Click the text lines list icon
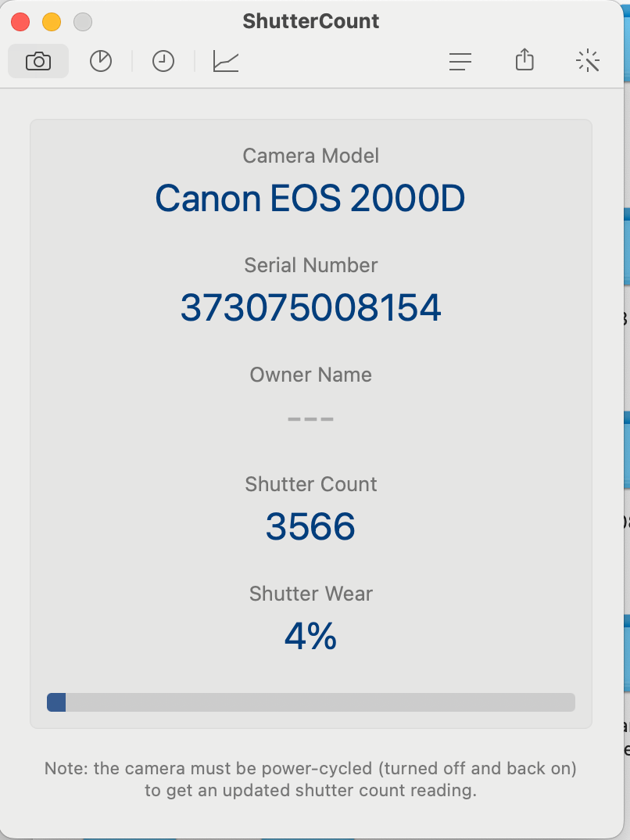Image resolution: width=630 pixels, height=840 pixels. coord(460,61)
